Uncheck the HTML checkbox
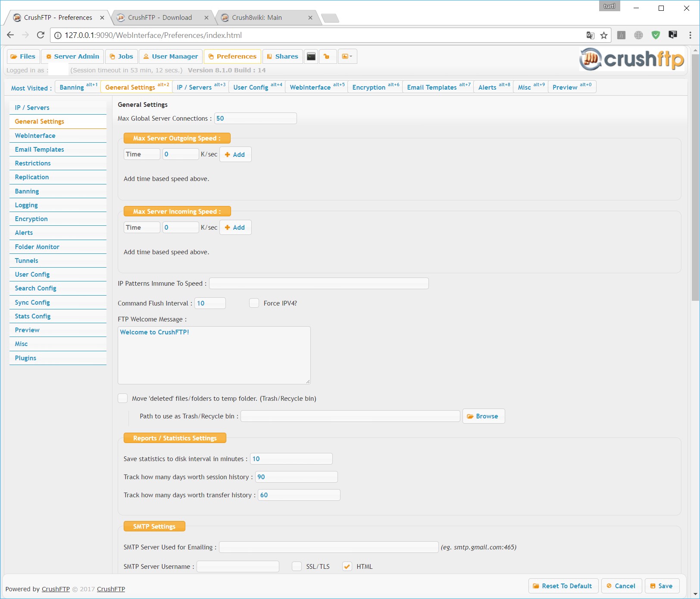This screenshot has height=599, width=700. pyautogui.click(x=347, y=566)
